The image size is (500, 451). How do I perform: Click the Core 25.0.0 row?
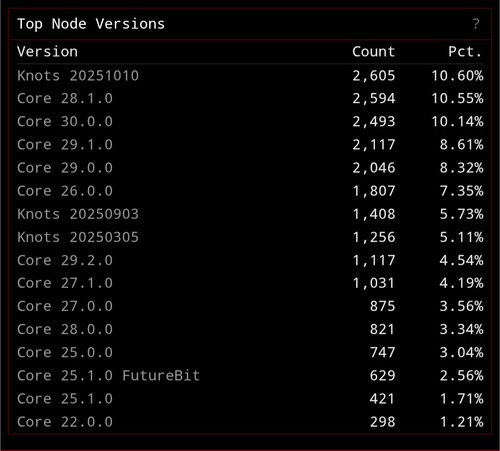250,353
